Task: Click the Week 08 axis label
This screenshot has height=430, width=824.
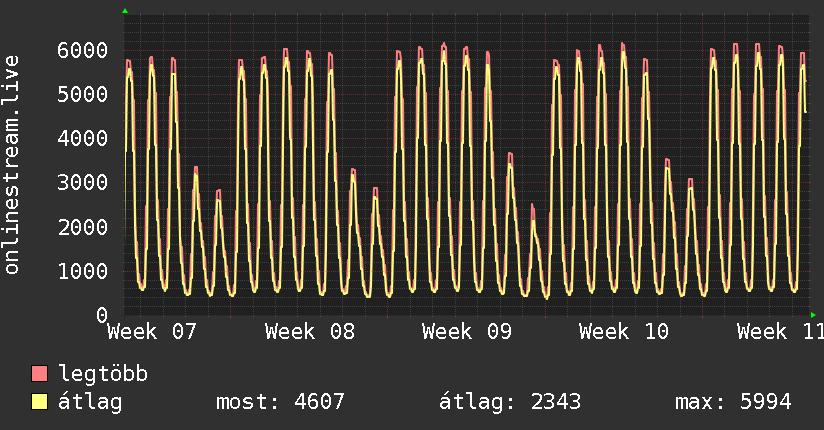Action: pyautogui.click(x=310, y=332)
